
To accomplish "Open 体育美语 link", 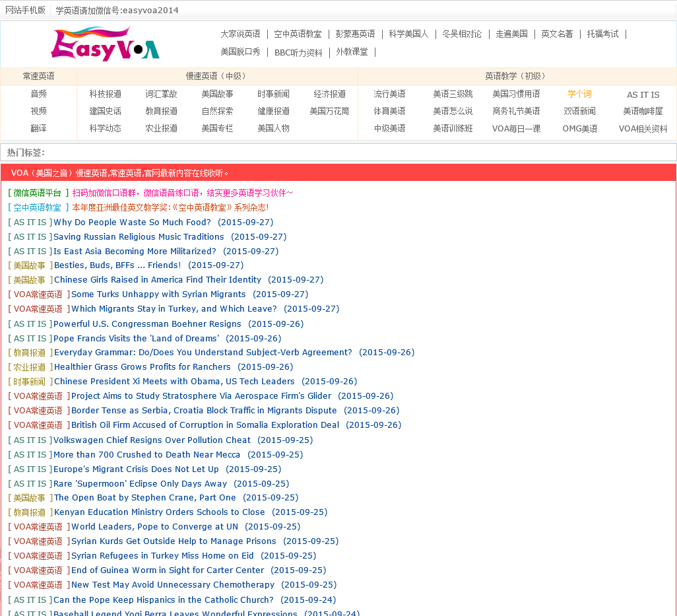I will click(389, 111).
